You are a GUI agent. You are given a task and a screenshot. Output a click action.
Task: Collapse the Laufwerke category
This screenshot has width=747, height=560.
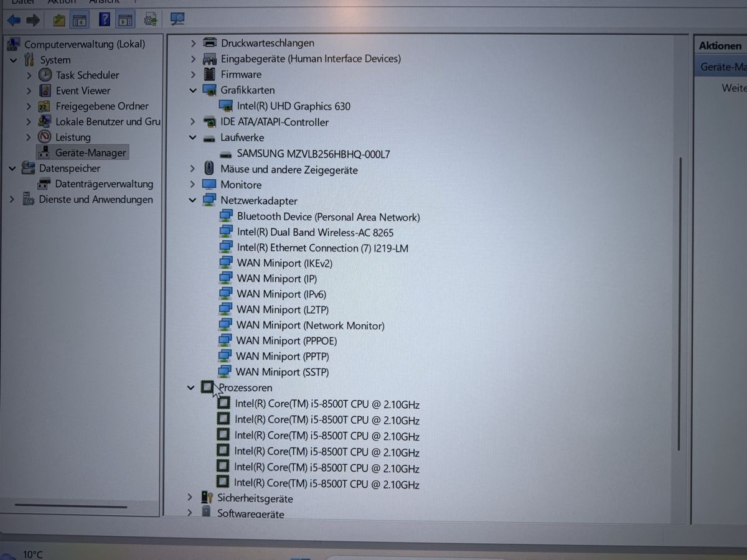pos(193,138)
